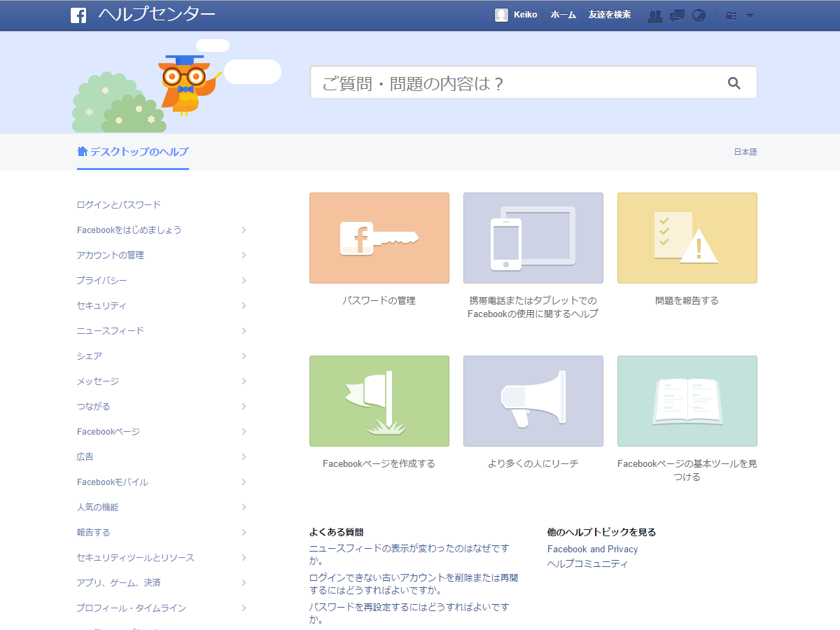Expand the 人気の機能 chevron

[x=244, y=507]
